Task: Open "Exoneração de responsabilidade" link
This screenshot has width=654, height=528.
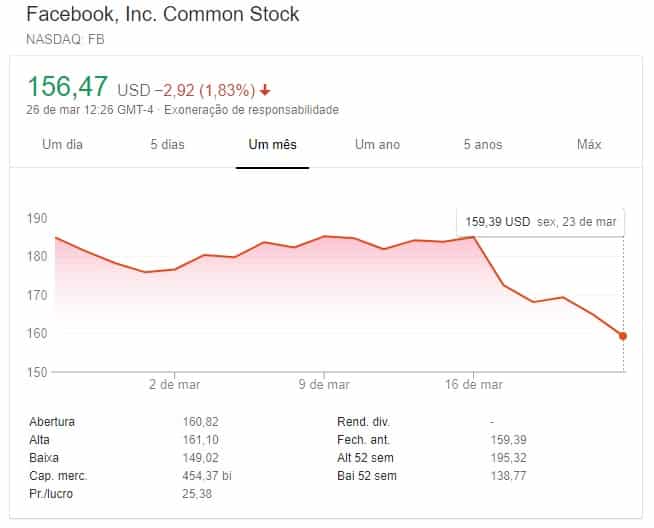Action: 251,110
